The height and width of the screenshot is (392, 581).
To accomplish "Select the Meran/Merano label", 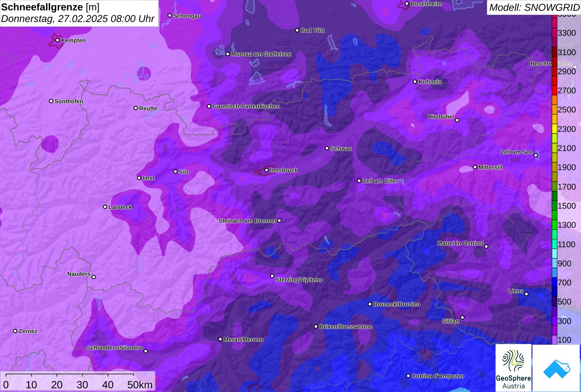I will 243,339.
